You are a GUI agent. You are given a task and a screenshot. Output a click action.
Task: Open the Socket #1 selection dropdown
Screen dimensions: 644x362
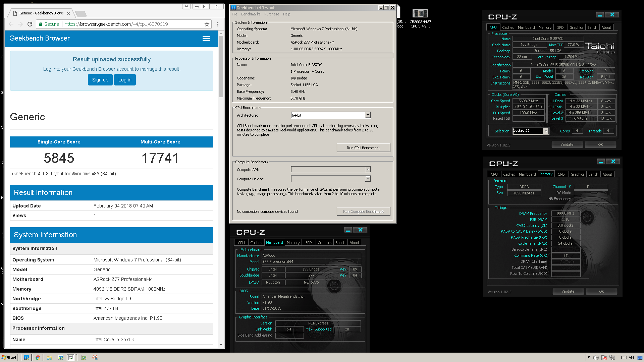[546, 131]
